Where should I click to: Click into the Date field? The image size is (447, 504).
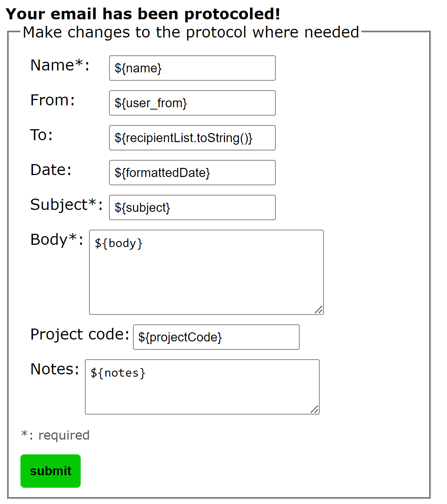192,173
